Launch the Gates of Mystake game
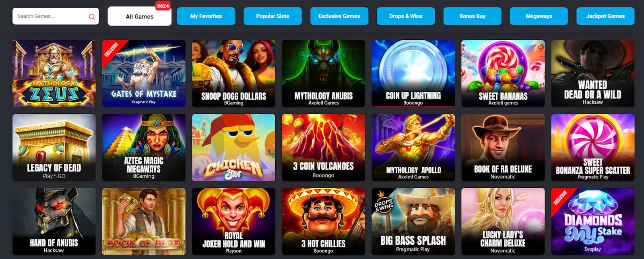The height and width of the screenshot is (259, 644). [x=144, y=74]
